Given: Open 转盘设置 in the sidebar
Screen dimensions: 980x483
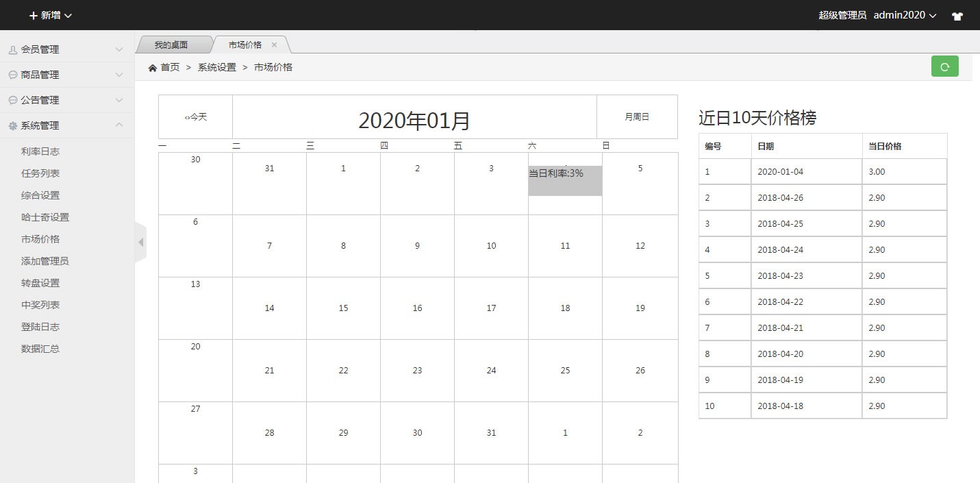Looking at the screenshot, I should [40, 283].
